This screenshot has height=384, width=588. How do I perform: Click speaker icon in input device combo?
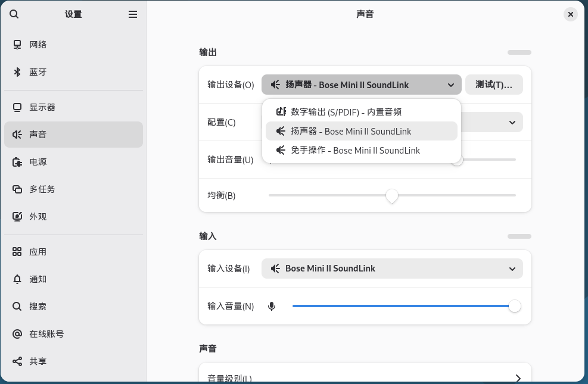[275, 269]
